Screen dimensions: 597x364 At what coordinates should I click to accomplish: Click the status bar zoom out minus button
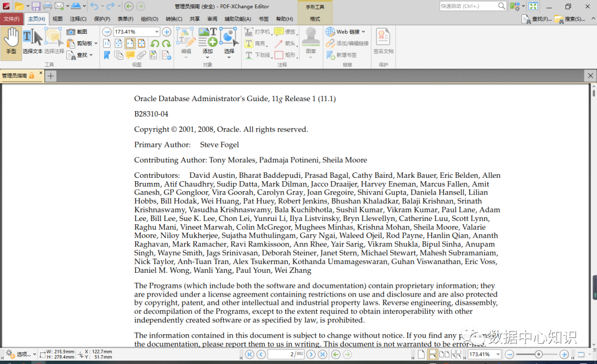(509, 355)
